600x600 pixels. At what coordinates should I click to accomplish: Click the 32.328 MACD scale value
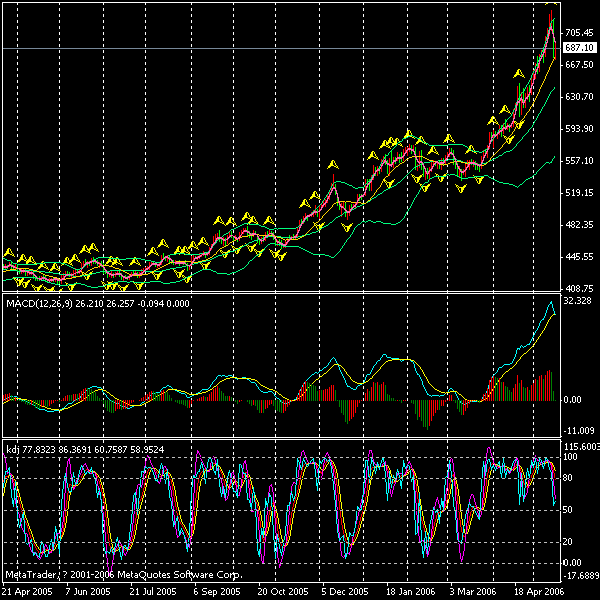tap(580, 301)
